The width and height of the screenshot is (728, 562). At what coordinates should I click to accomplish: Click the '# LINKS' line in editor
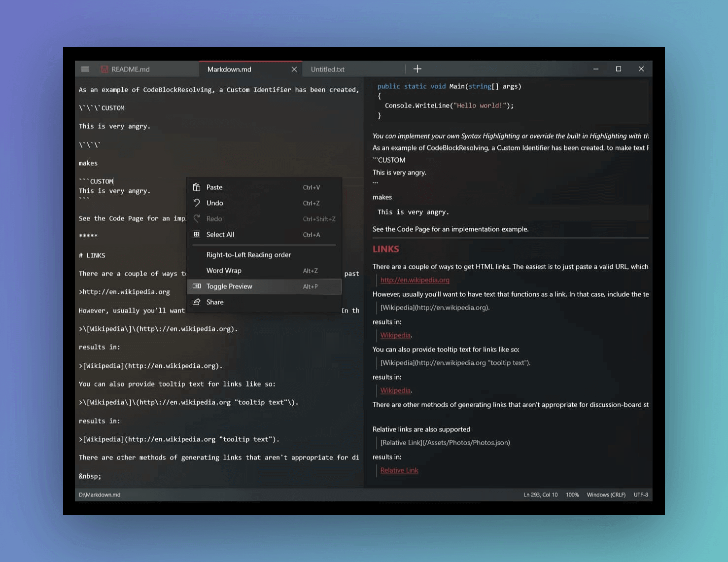pos(92,255)
